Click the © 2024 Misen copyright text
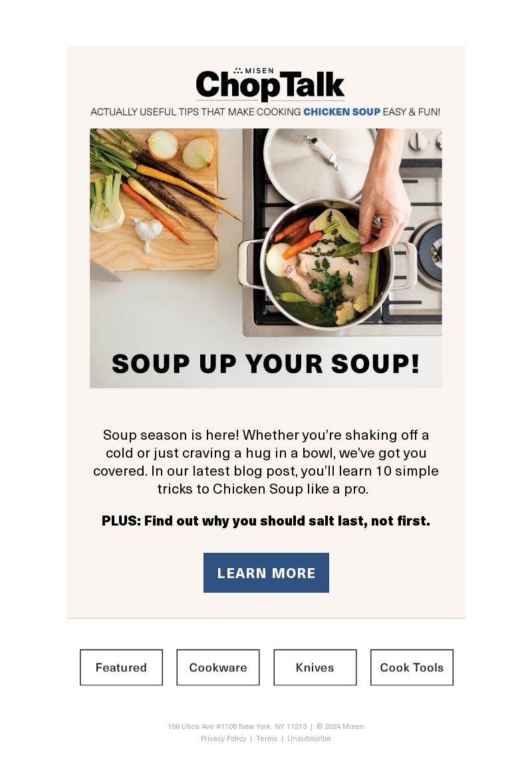This screenshot has height=771, width=532. coord(340,726)
